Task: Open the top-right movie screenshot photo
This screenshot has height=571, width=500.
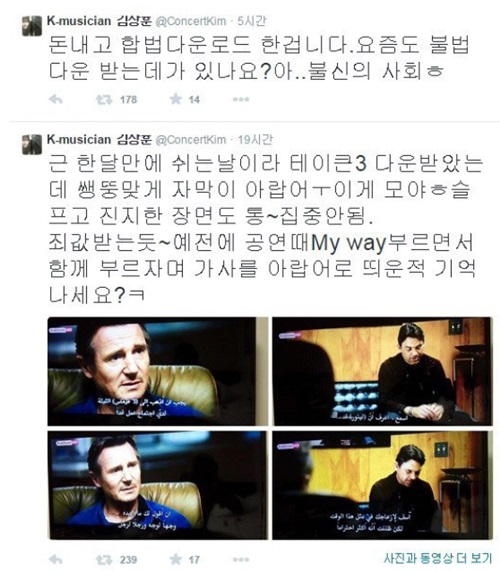Action: point(382,371)
